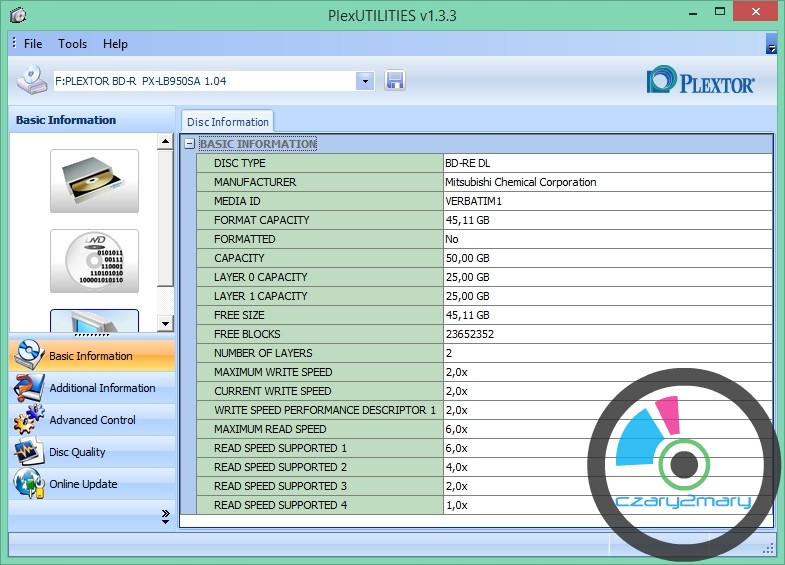Screen dimensions: 785x565
Task: Expand the sidebar overflow chevron
Action: [x=165, y=515]
